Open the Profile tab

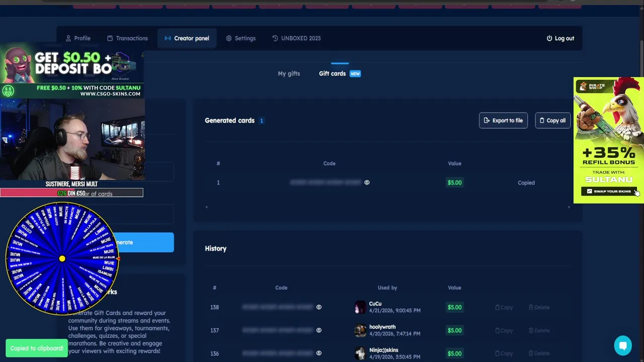(x=78, y=38)
